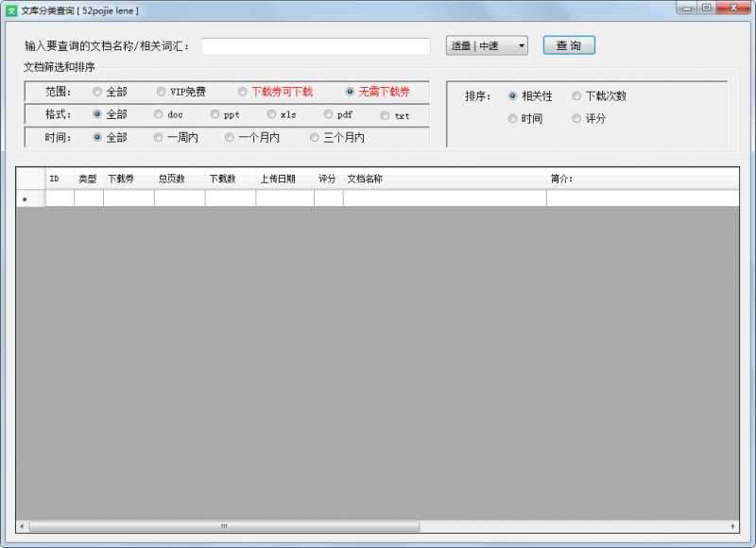Select 一个月内 time range
The height and width of the screenshot is (548, 756).
[229, 137]
